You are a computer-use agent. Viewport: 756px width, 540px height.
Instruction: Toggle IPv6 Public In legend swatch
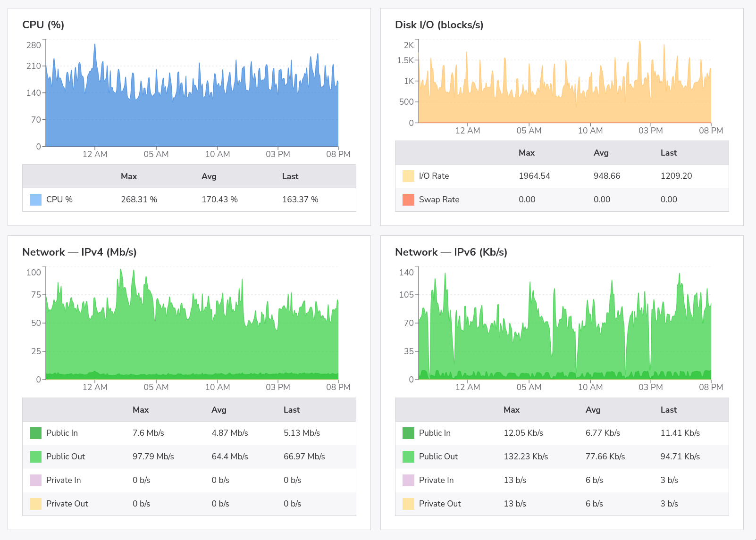tap(408, 433)
